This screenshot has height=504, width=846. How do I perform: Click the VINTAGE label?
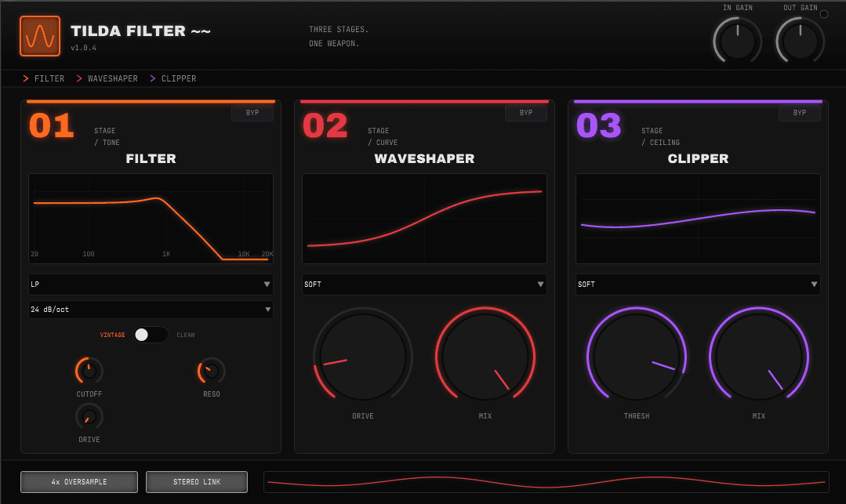pos(112,335)
